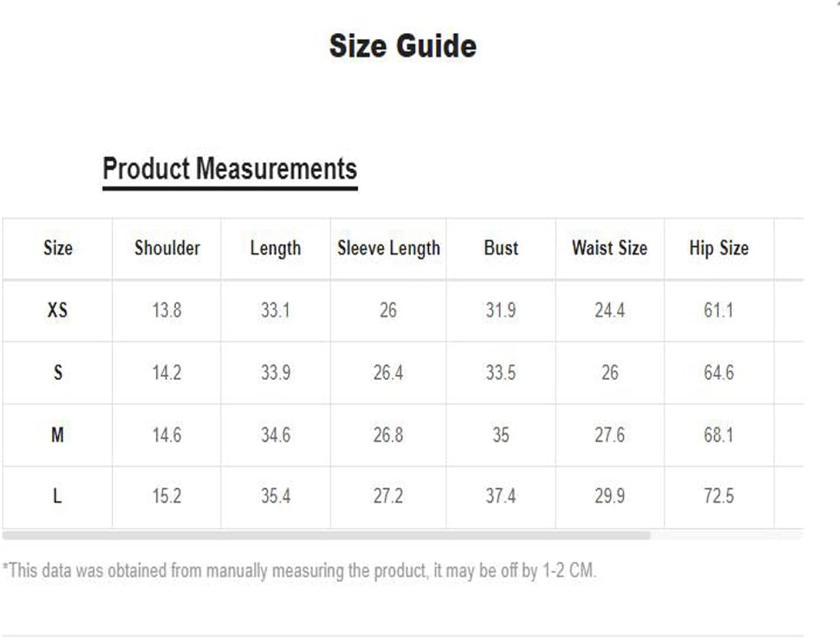The width and height of the screenshot is (840, 638).
Task: Click the M bust value 35
Action: [501, 435]
